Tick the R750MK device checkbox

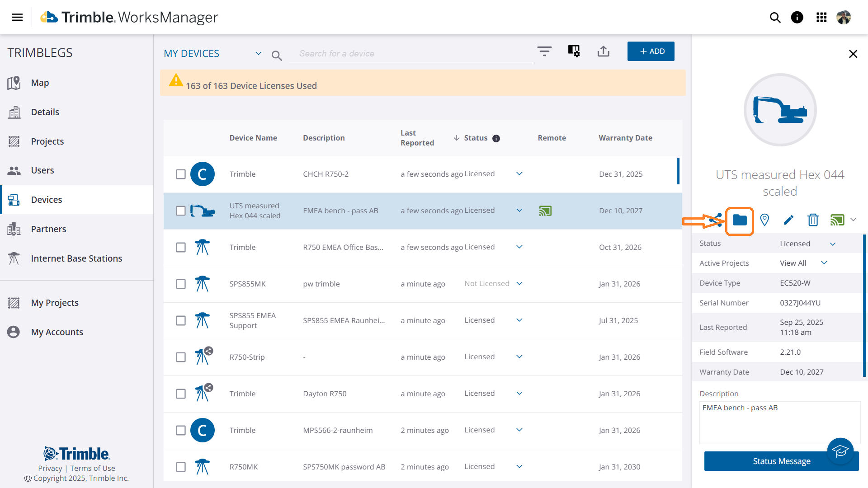pyautogui.click(x=181, y=467)
